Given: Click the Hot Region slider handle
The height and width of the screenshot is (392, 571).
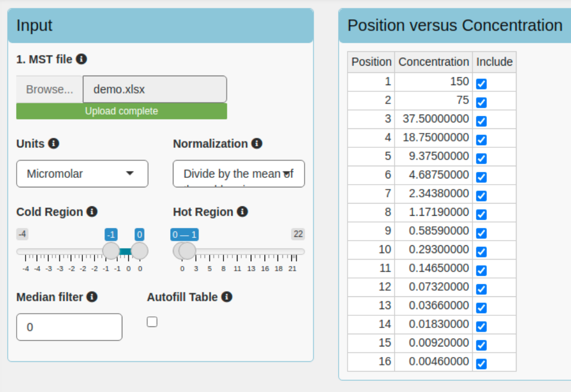Looking at the screenshot, I should [187, 251].
